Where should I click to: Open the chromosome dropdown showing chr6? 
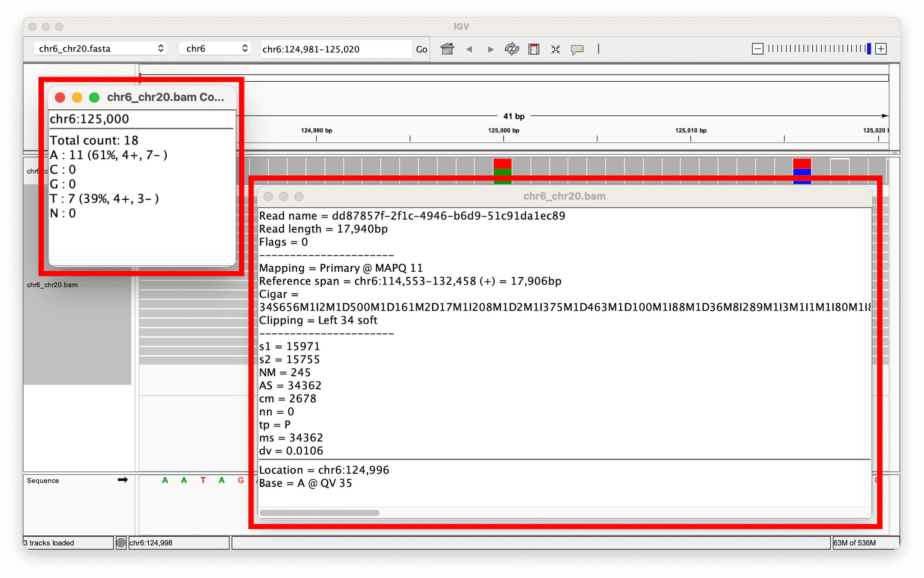click(215, 48)
